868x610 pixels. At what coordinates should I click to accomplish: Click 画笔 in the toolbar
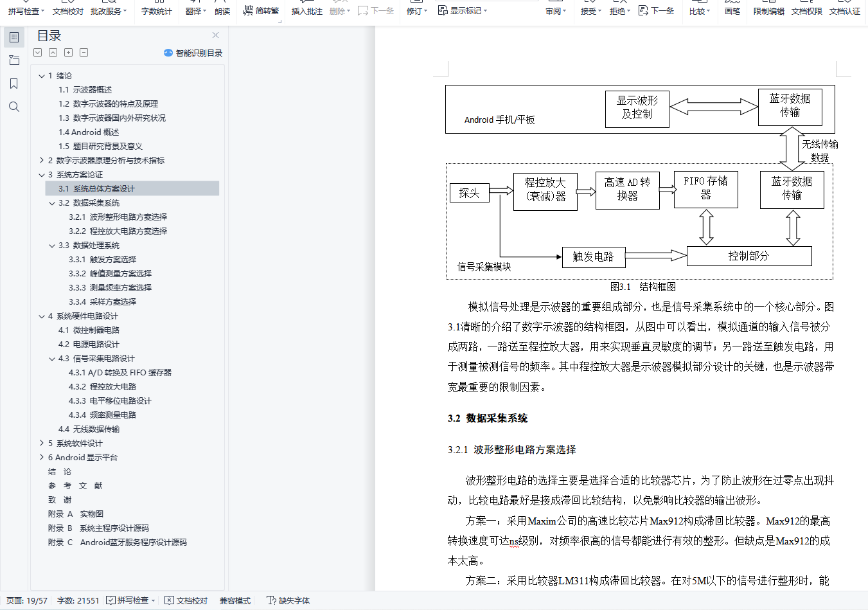[x=732, y=11]
